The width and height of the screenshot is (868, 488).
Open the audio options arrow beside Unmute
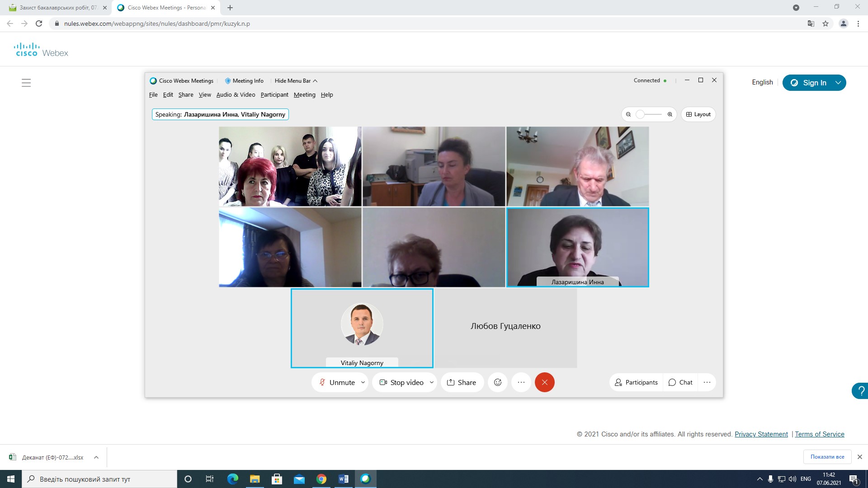(363, 382)
